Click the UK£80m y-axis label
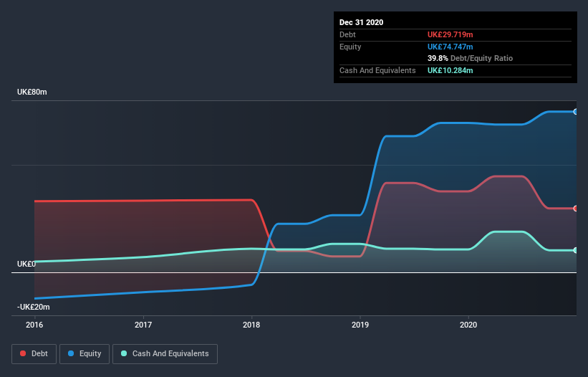Screen dimensions: 588x377 point(32,92)
